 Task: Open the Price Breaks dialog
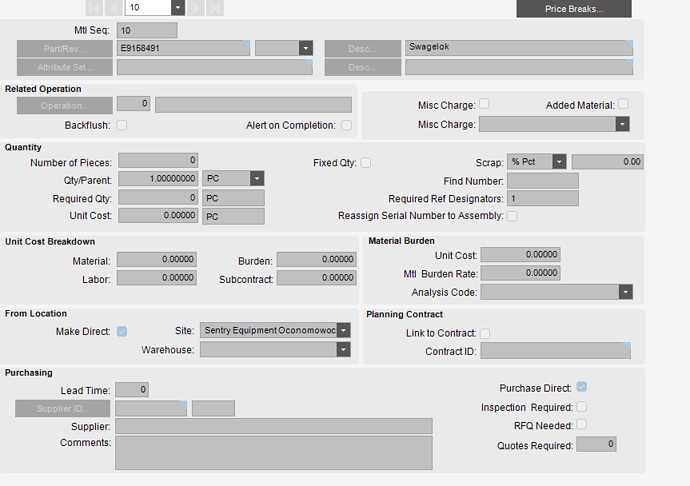click(x=574, y=9)
